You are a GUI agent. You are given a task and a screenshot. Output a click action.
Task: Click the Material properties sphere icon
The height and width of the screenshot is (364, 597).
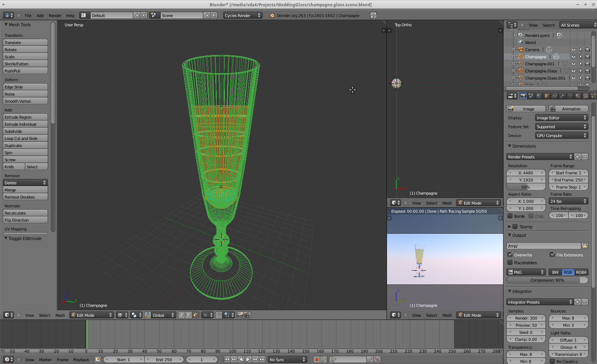[578, 96]
